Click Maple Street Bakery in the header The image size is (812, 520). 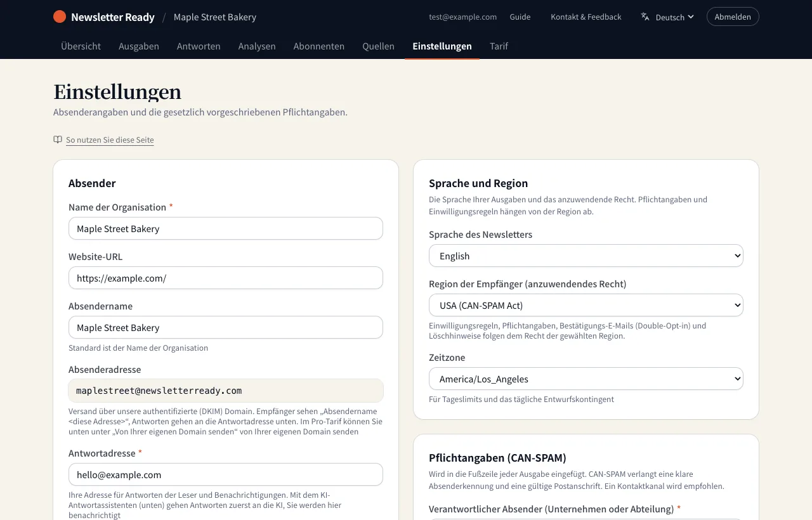pyautogui.click(x=215, y=17)
